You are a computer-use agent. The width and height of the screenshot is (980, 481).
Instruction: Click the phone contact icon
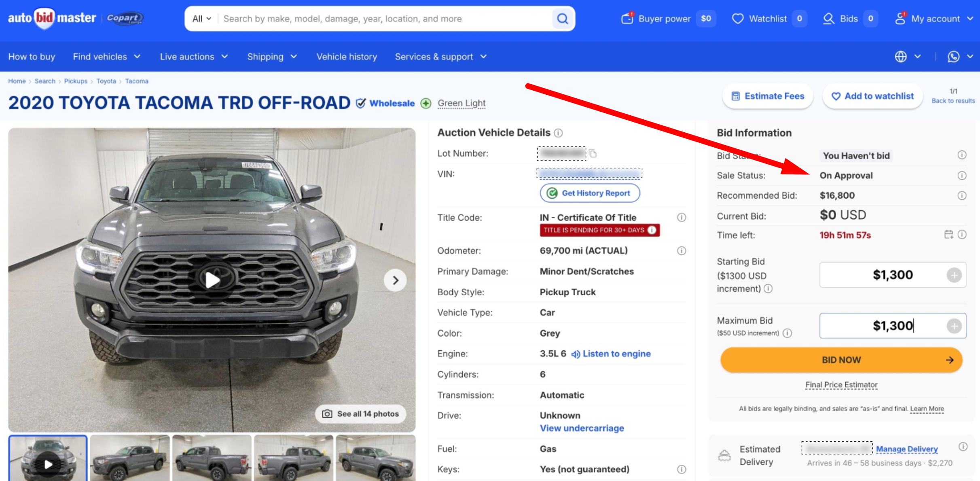click(953, 57)
